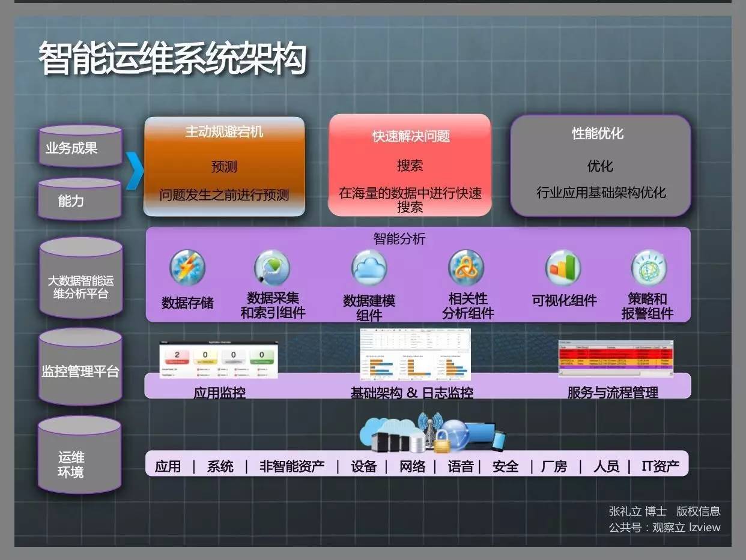746x560 pixels.
Task: Click the 策略和报警组件 globe icon
Action: point(648,268)
